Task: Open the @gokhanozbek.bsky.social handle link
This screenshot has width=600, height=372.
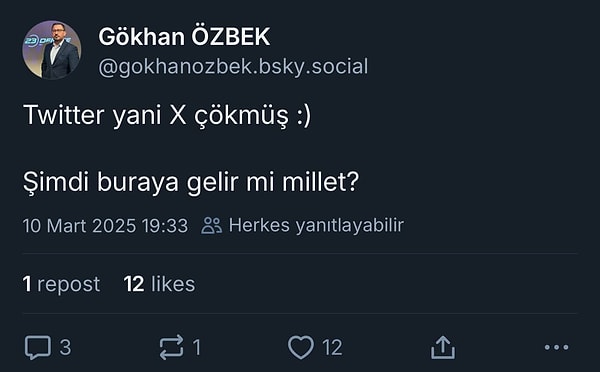Action: click(x=233, y=67)
